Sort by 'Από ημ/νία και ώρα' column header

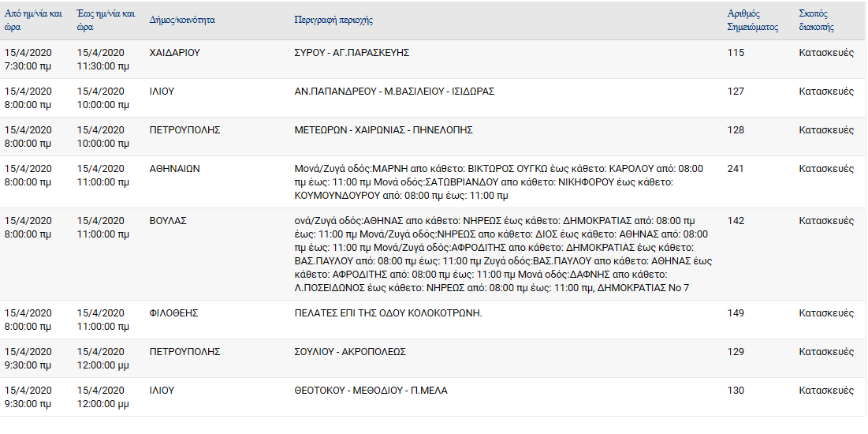33,20
